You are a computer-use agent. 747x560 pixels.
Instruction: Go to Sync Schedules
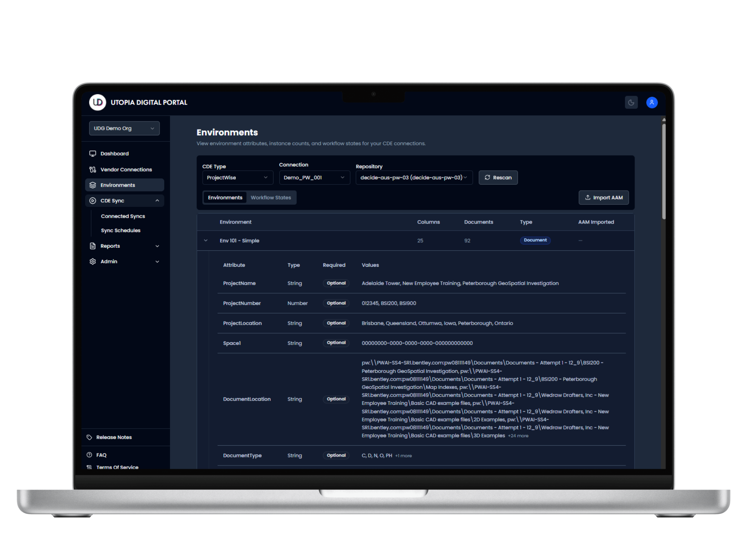121,230
